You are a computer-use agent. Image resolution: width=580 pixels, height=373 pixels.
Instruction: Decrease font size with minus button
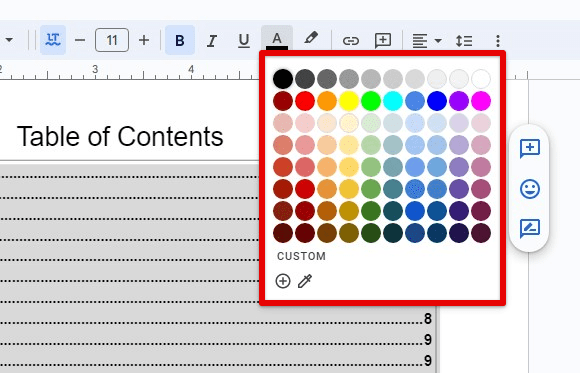[x=80, y=40]
